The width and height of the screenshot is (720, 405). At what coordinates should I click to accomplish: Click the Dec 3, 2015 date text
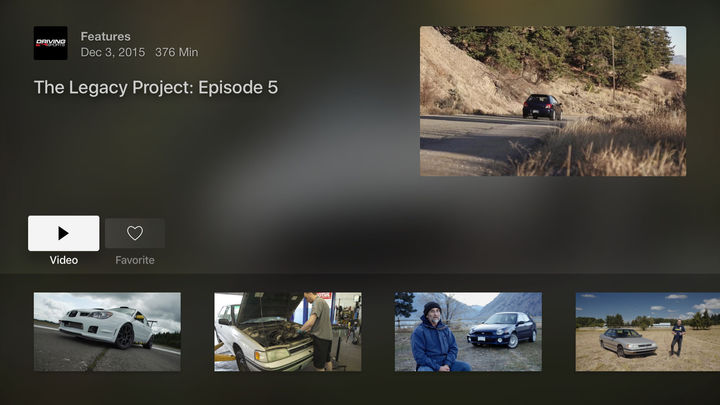tap(113, 52)
